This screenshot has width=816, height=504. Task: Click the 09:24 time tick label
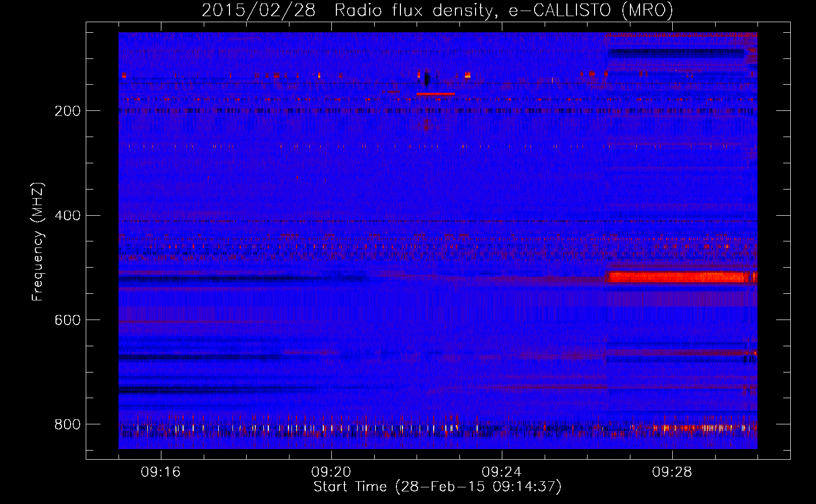tap(501, 472)
